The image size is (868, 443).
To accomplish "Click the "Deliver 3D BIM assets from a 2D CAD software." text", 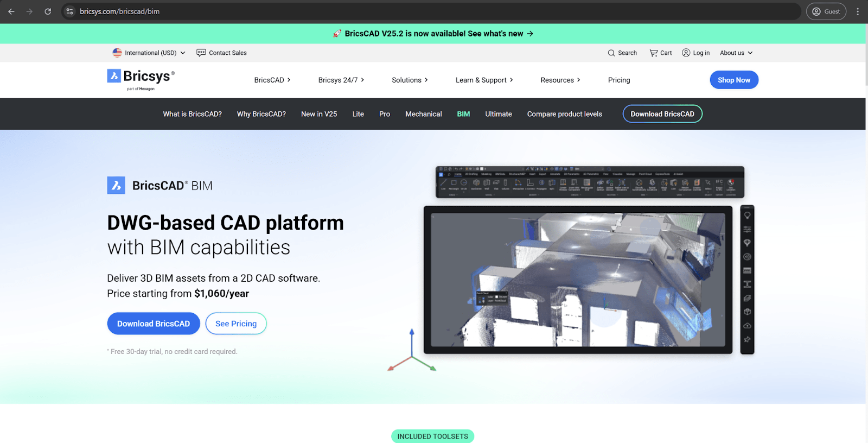I will pyautogui.click(x=214, y=278).
